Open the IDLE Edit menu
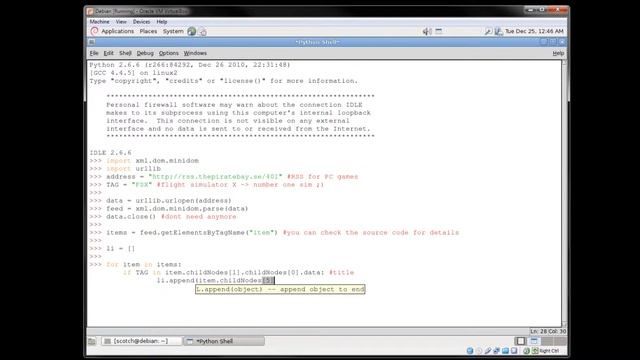 coord(108,53)
